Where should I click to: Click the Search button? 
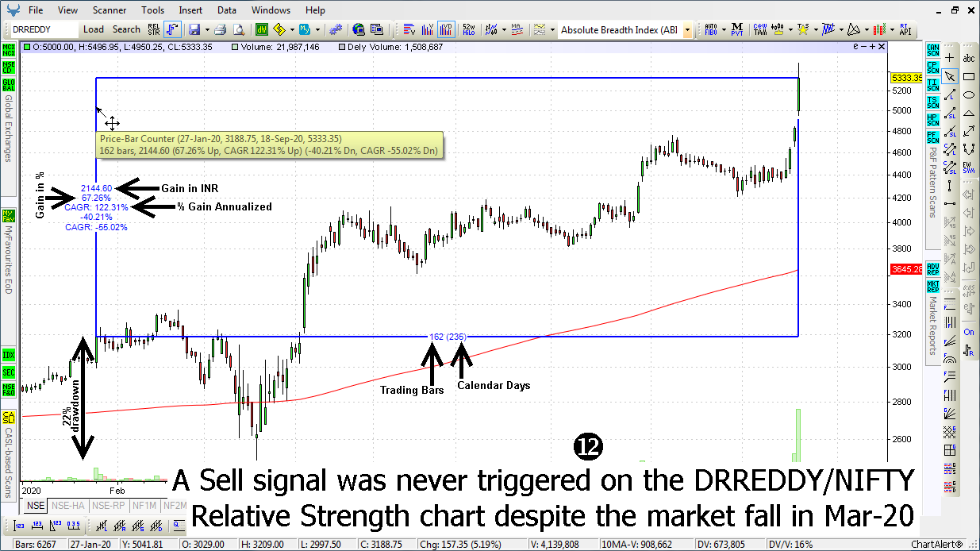(126, 29)
